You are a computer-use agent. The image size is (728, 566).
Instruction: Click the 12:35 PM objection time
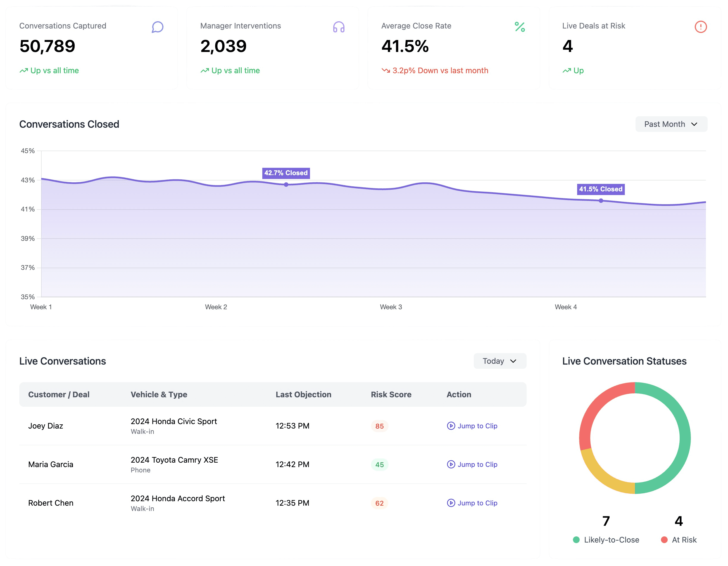tap(292, 503)
